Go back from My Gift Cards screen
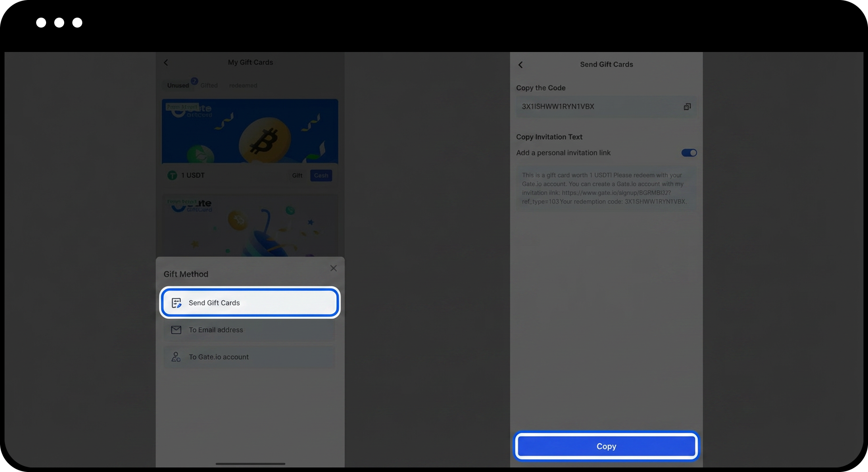The width and height of the screenshot is (868, 472). click(166, 62)
